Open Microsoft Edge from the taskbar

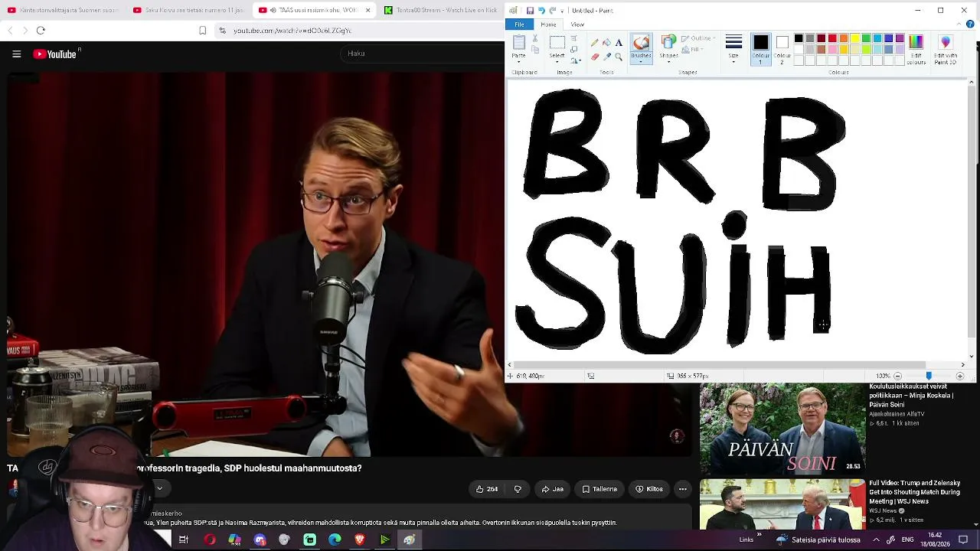point(335,540)
